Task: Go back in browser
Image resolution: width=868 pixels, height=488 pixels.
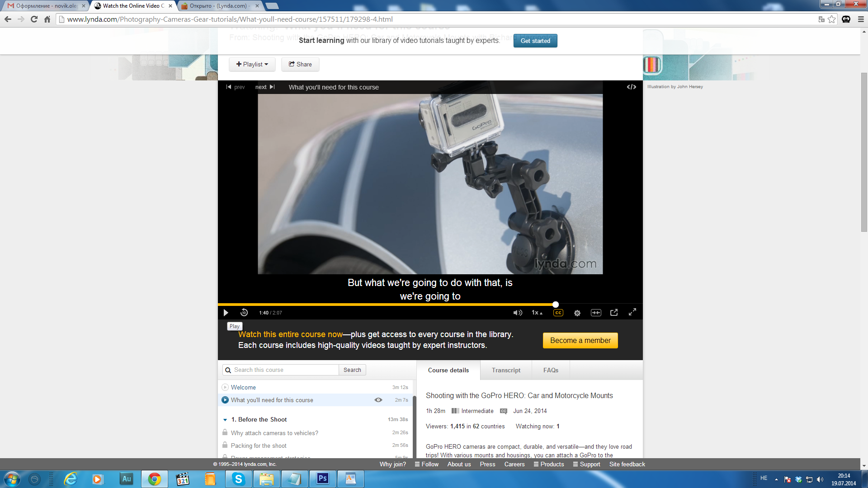Action: [8, 19]
